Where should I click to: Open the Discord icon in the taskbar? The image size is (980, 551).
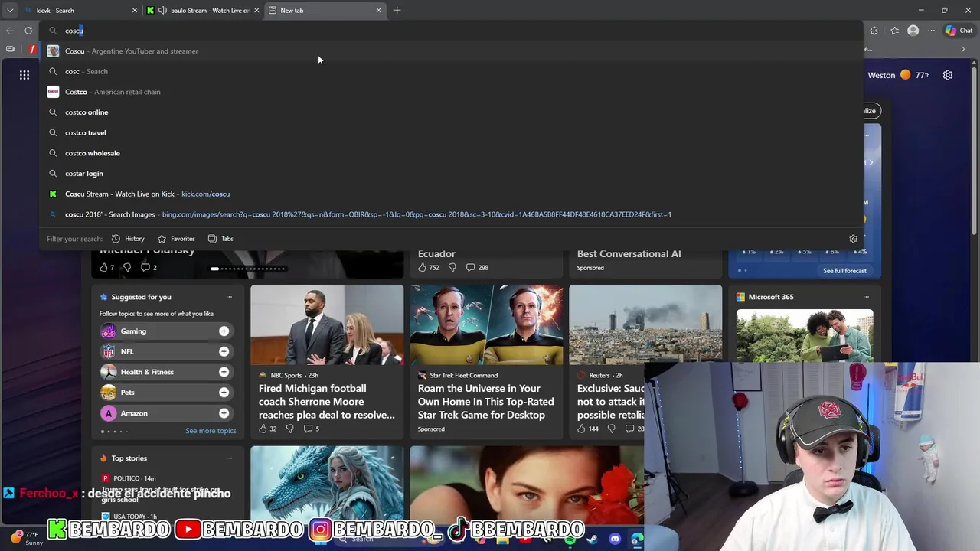coord(615,540)
